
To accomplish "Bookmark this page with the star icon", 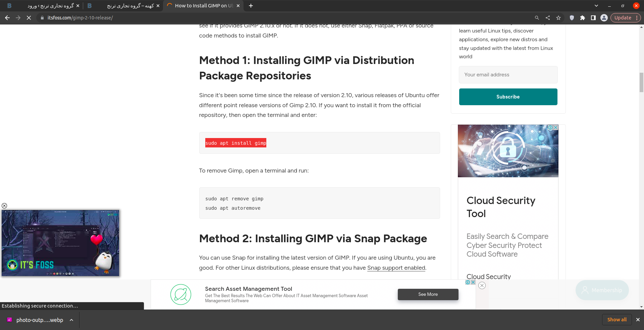I will [x=558, y=18].
